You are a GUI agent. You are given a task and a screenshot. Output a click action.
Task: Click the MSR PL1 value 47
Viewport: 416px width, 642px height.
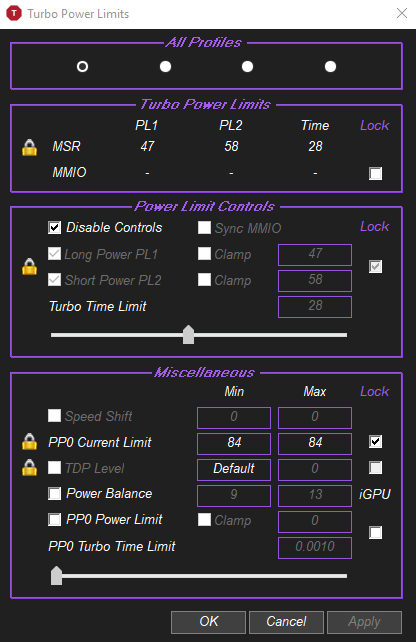point(147,146)
